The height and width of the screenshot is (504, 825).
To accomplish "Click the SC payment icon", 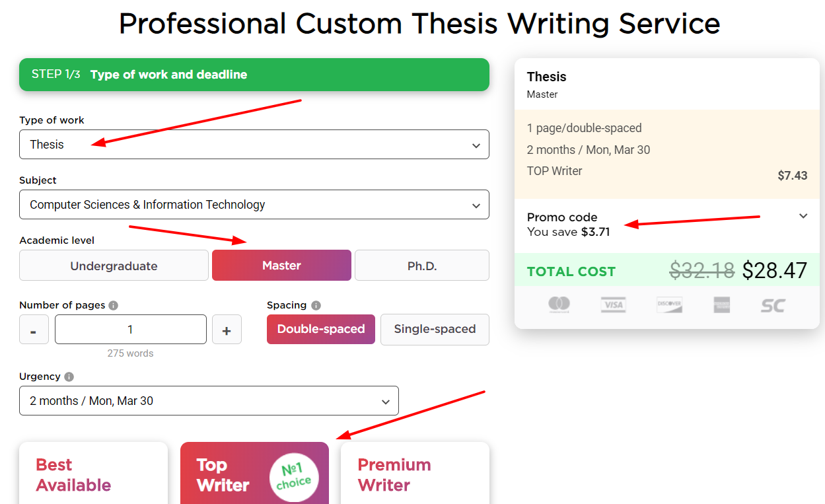I will [772, 305].
